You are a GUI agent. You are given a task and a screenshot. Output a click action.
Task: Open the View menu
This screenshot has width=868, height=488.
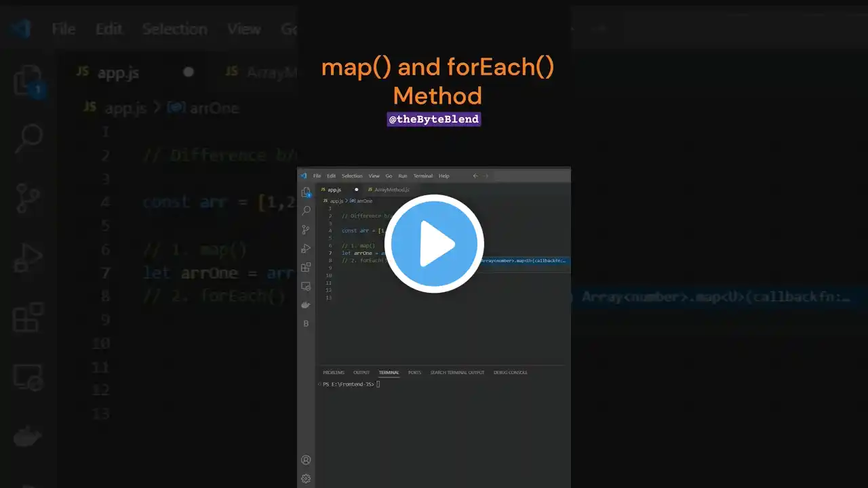point(374,176)
